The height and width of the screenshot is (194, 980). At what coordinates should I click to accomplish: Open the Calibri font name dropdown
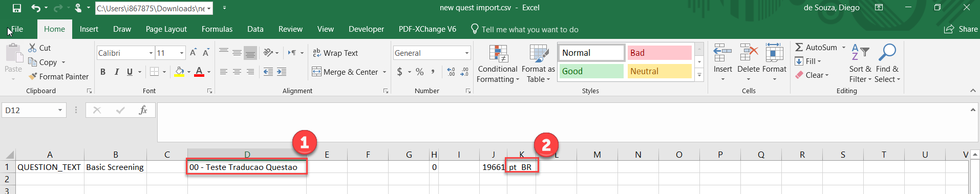151,53
